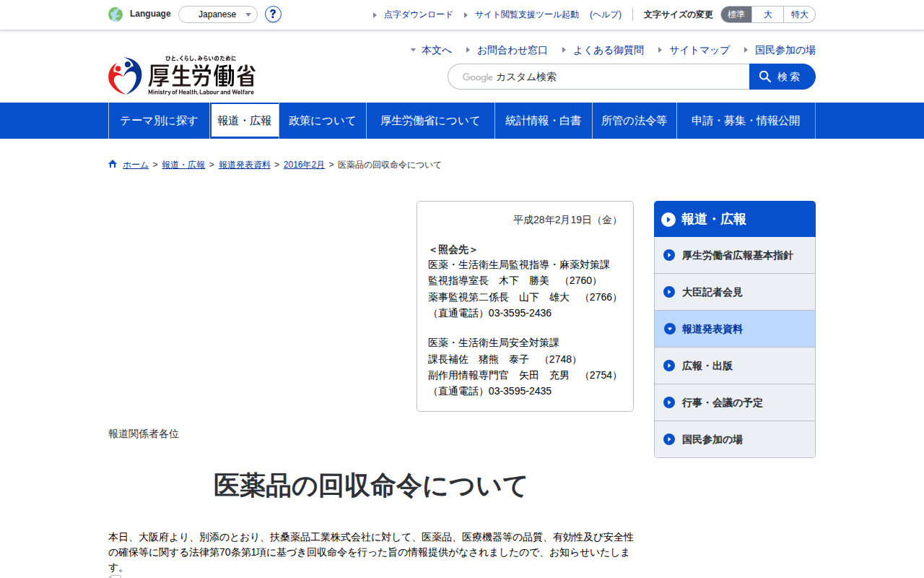This screenshot has height=578, width=924.
Task: Open the Japanese language dropdown
Action: click(x=218, y=14)
